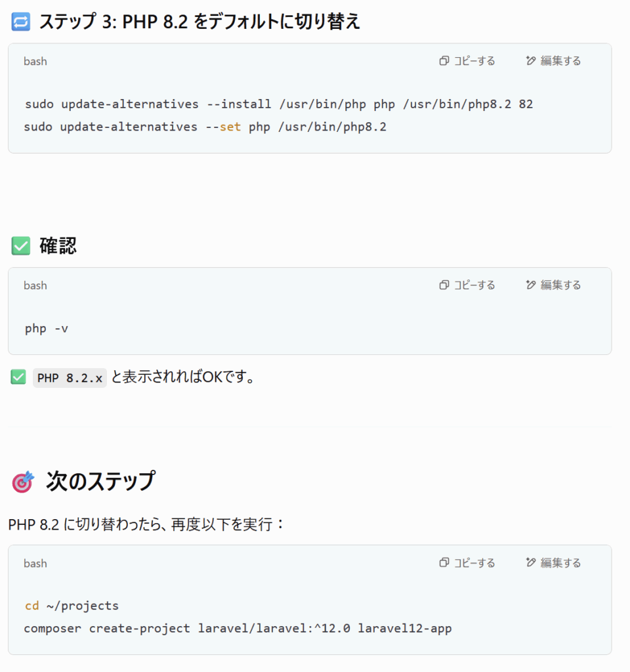Viewport: 630px width, 672px height.
Task: Click the コピーする label in the composer block
Action: [x=474, y=562]
